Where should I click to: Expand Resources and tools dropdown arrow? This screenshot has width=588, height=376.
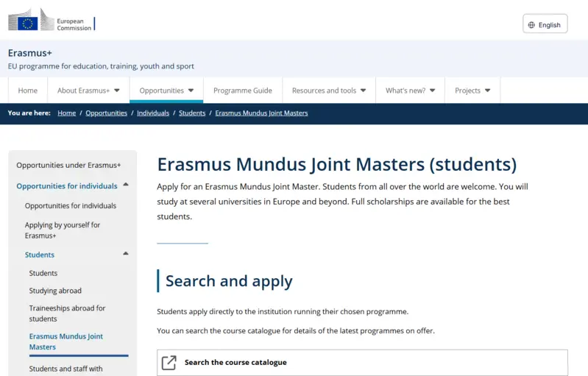(363, 91)
